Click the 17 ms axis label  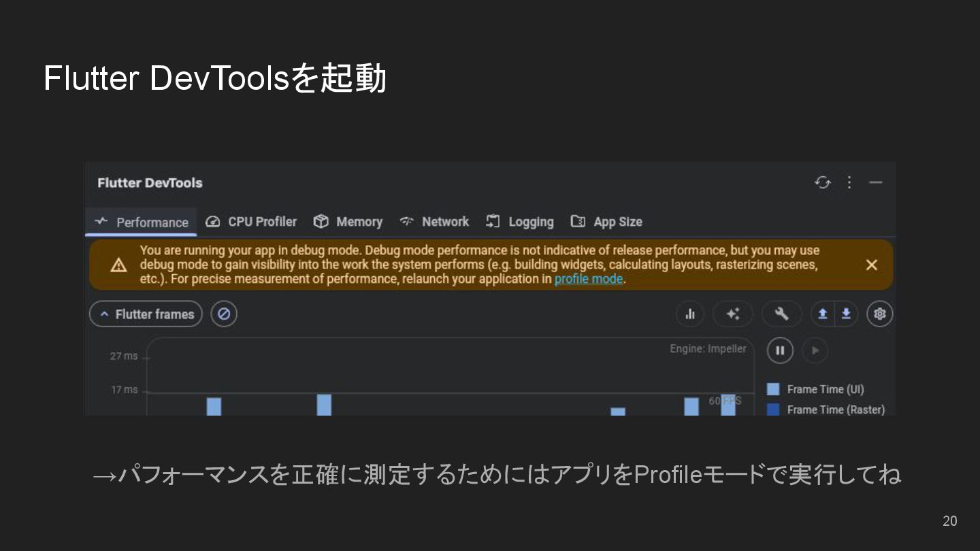click(x=124, y=390)
